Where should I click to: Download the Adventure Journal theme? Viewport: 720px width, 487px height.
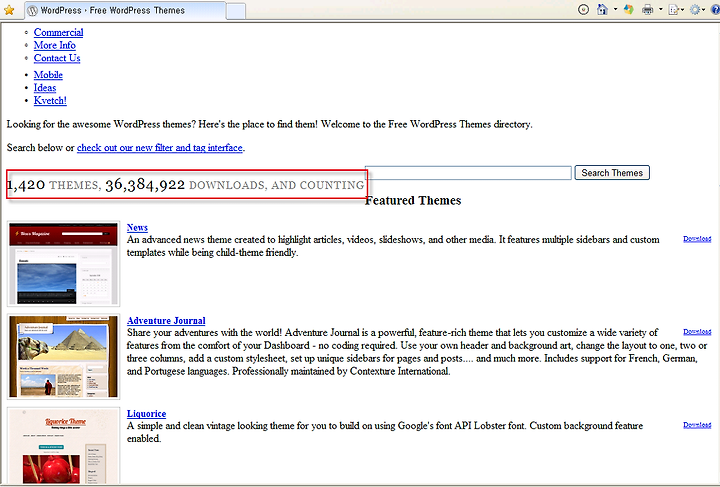coord(697,331)
